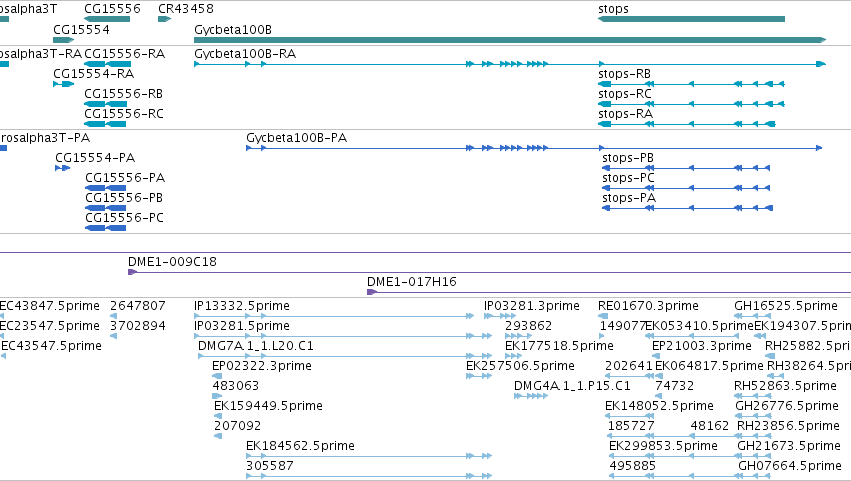851x481 pixels.
Task: Open the Gycbeta100B-RA transcript label
Action: (x=245, y=54)
